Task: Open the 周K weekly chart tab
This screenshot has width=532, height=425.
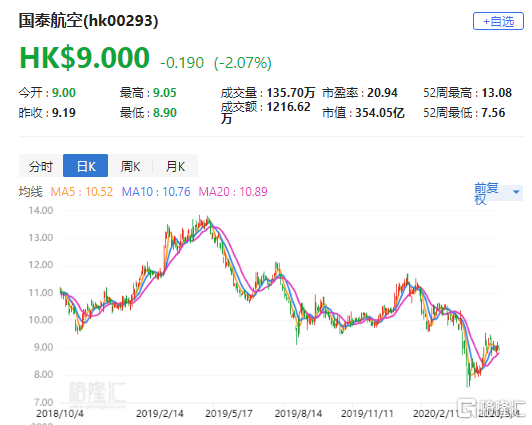Action: click(x=130, y=166)
